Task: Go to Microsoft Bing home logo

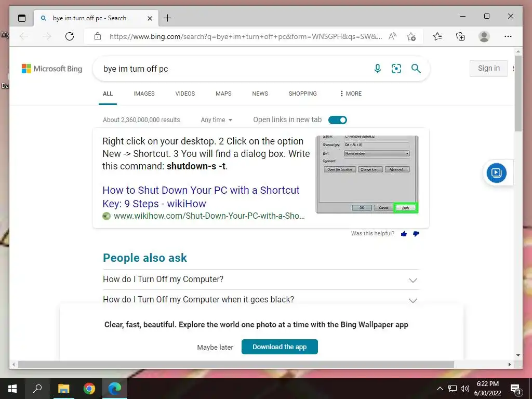Action: pos(52,69)
